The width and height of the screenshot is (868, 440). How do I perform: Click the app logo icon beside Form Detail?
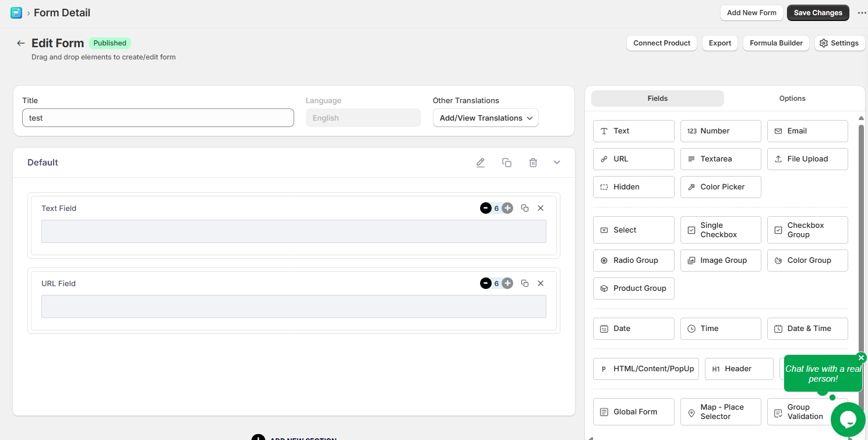pos(16,12)
